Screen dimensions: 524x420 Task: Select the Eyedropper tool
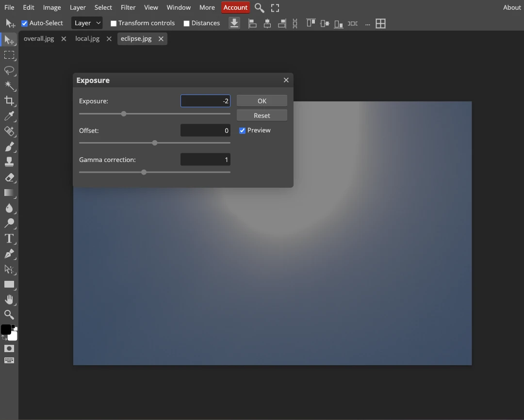pos(9,116)
